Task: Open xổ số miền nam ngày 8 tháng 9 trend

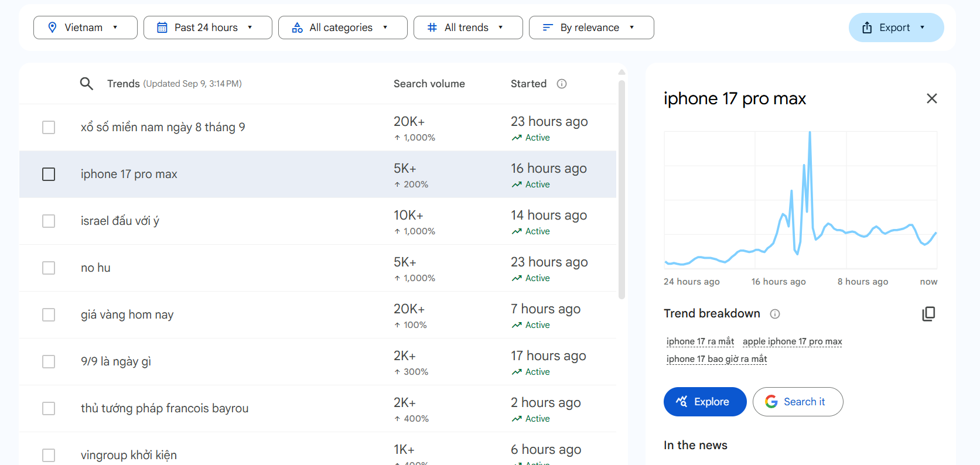Action: tap(163, 127)
